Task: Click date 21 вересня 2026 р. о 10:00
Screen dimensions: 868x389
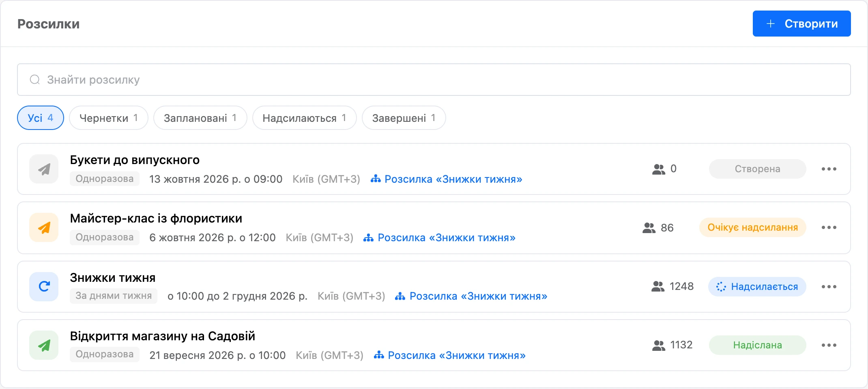Action: coord(217,355)
